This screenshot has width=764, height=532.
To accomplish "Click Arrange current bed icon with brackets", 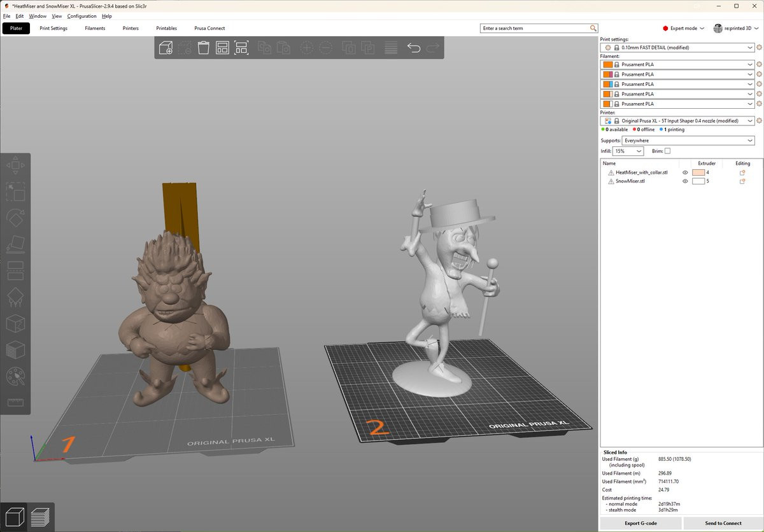I will click(x=241, y=48).
